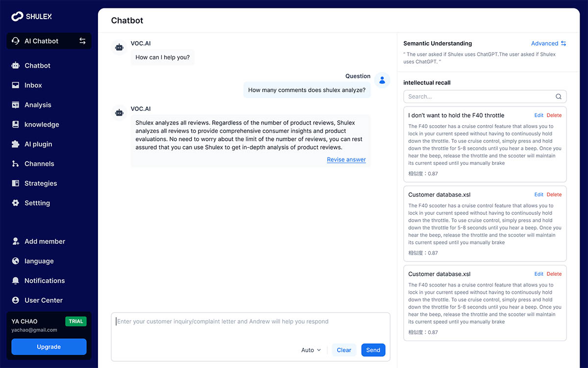This screenshot has height=368, width=588.
Task: Click the blue Upgrade button
Action: [x=49, y=347]
